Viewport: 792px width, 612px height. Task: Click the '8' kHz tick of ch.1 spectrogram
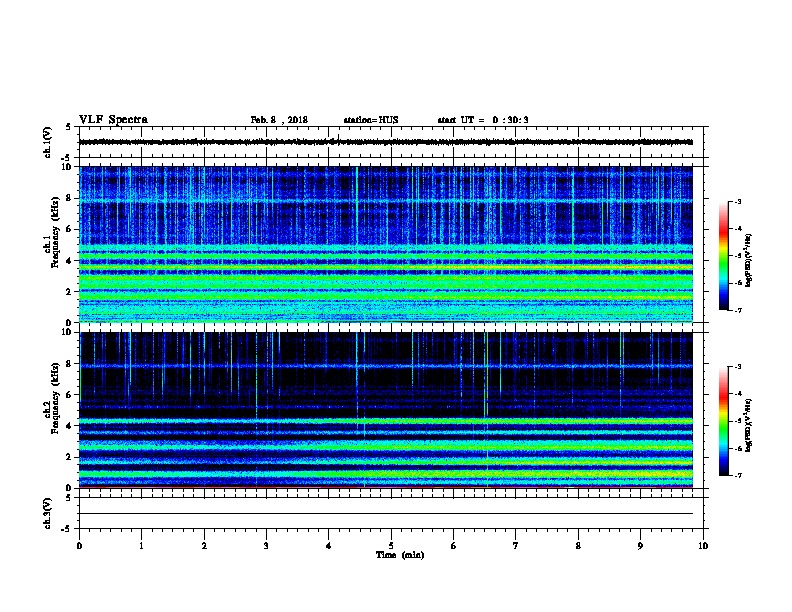pos(70,198)
